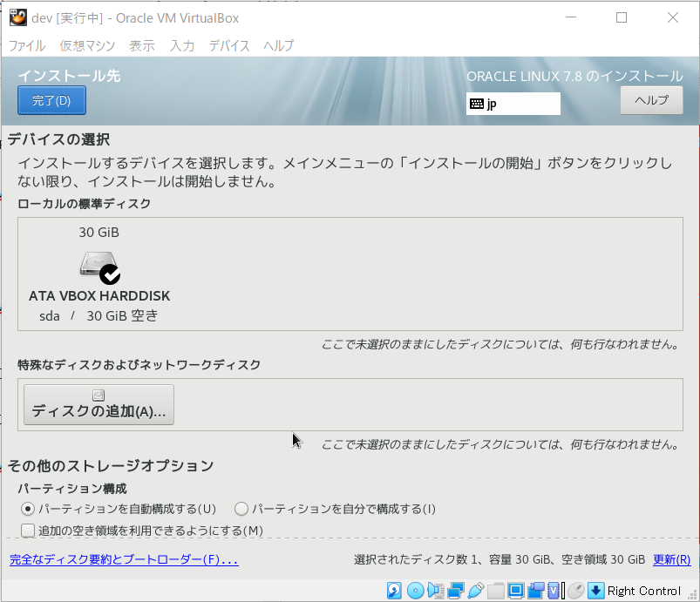Image resolution: width=700 pixels, height=602 pixels.
Task: Minimize the VirtualBox window
Action: [x=571, y=17]
